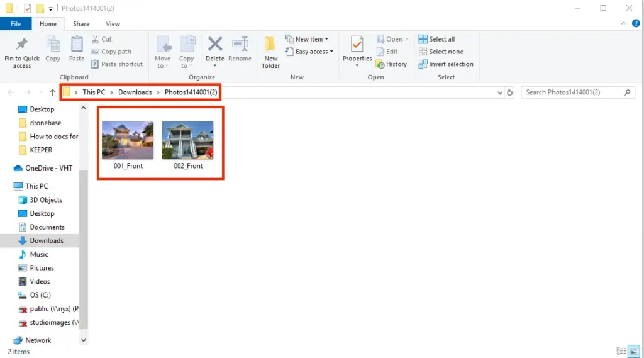Image resolution: width=644 pixels, height=358 pixels.
Task: Open recent locations dropdown arrow
Action: (x=41, y=92)
